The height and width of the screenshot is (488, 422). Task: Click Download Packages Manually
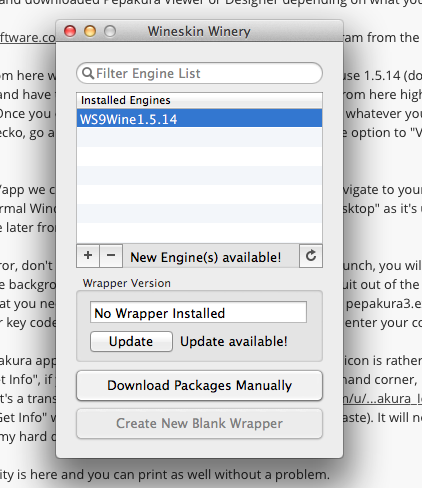coord(199,385)
